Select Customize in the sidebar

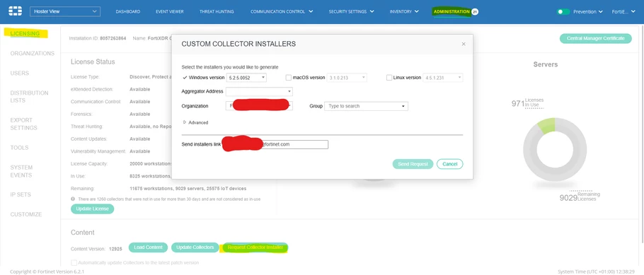(x=26, y=214)
